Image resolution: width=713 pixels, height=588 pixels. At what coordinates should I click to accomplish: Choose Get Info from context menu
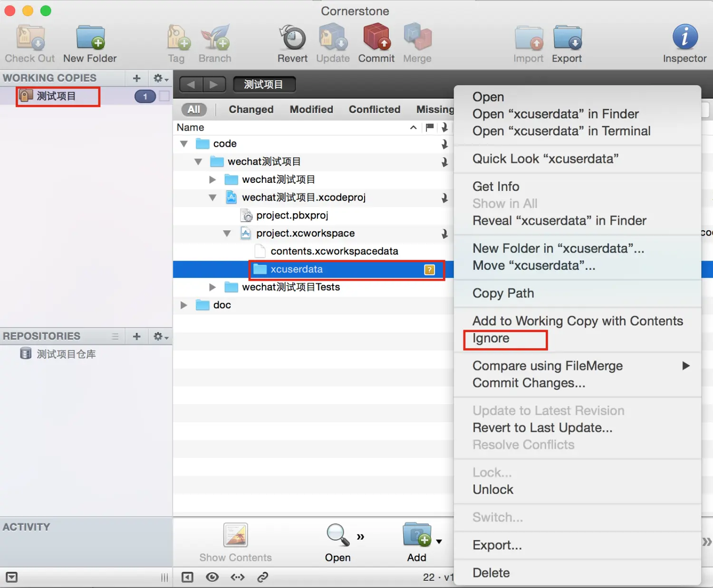coord(577,186)
